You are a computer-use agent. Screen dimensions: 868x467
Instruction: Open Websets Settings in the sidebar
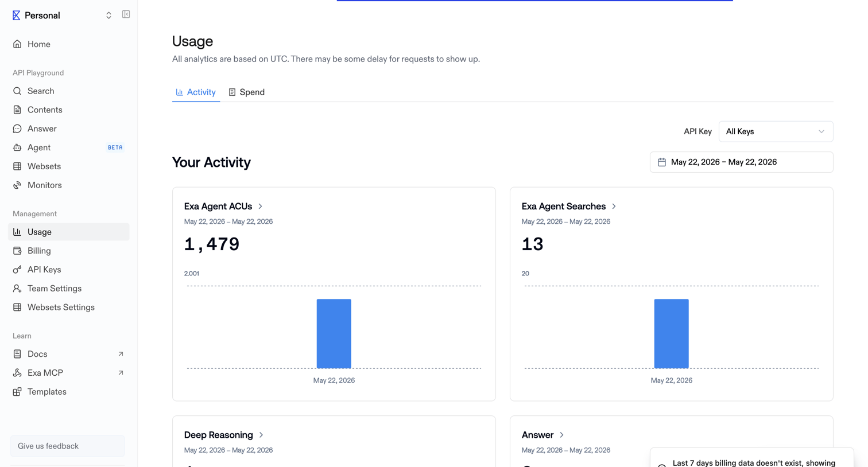69,308
